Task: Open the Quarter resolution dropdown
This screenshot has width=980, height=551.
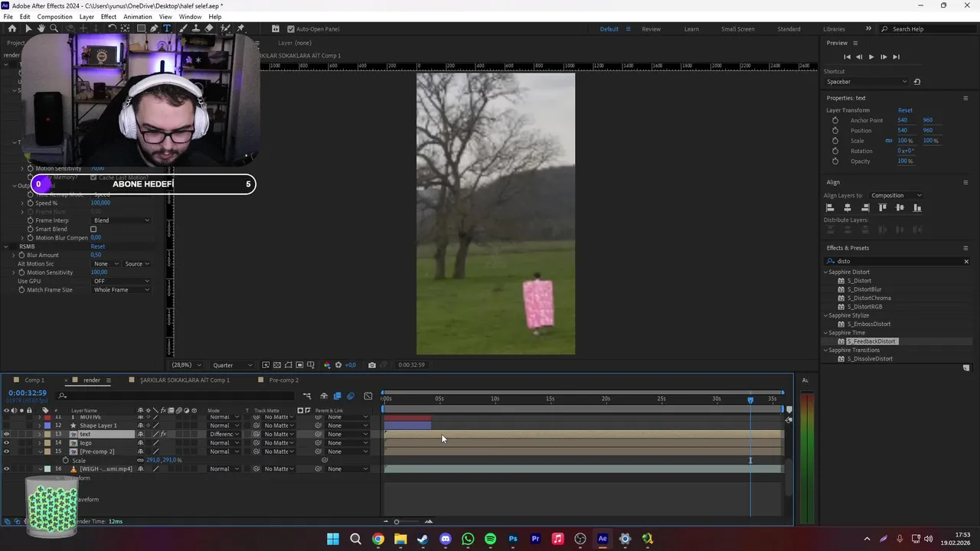Action: (x=233, y=365)
